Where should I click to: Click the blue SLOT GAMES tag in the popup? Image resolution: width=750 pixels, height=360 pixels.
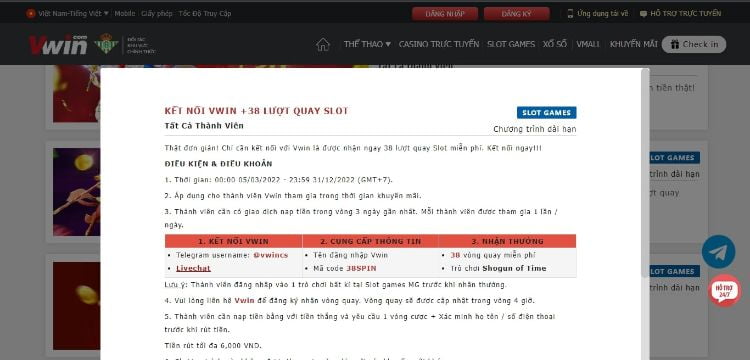tap(546, 113)
